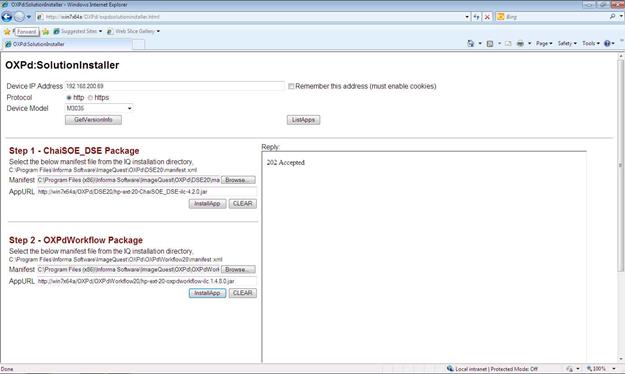Expand the address bar history dropdown

(467, 17)
